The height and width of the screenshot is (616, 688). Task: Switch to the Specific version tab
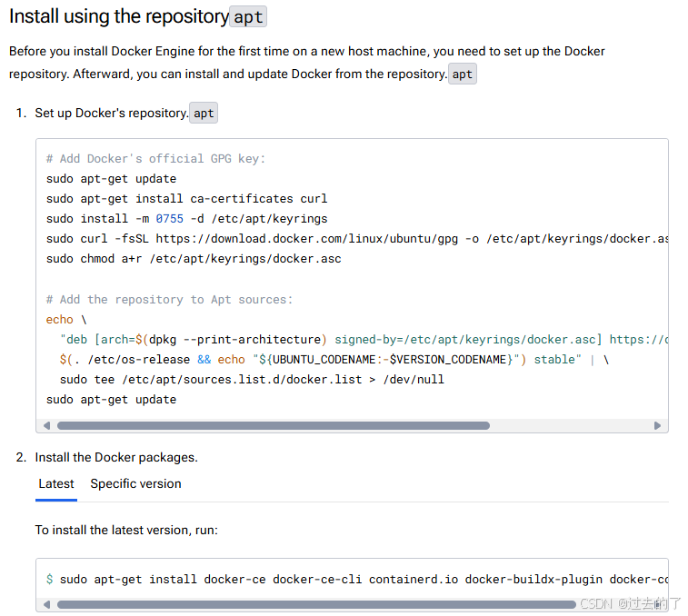[135, 483]
